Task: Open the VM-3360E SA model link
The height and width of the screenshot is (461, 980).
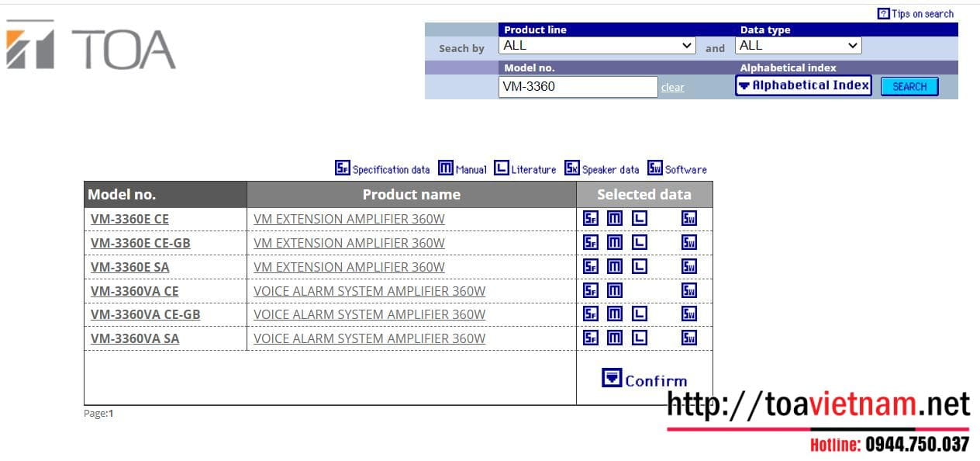Action: [x=129, y=267]
